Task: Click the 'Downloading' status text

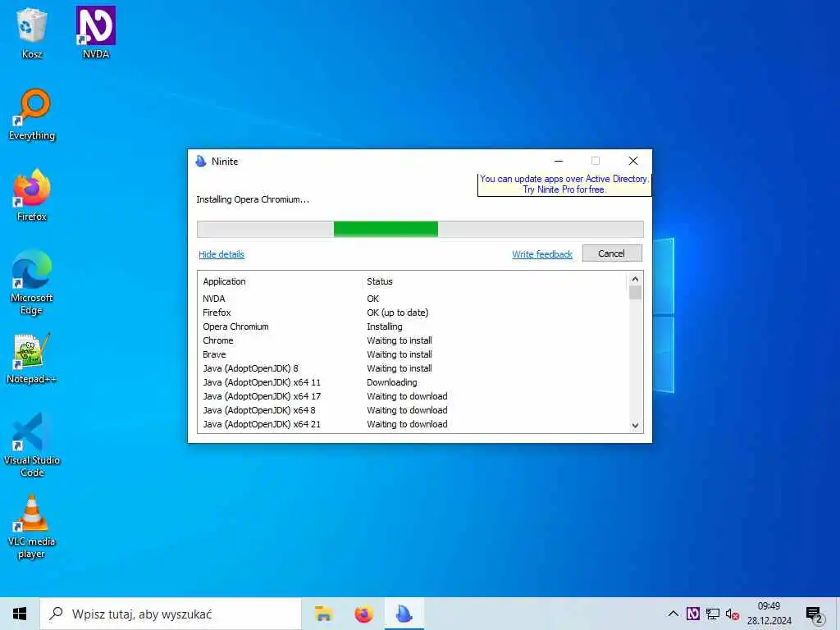Action: click(391, 382)
